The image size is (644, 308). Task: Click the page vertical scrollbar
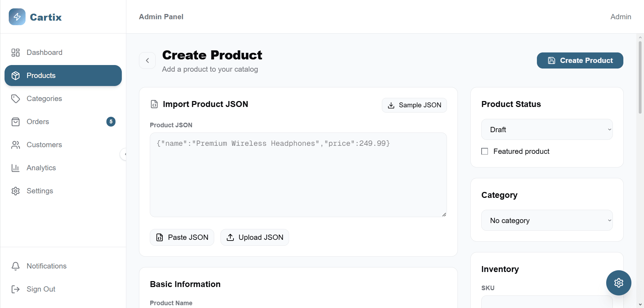[x=640, y=77]
